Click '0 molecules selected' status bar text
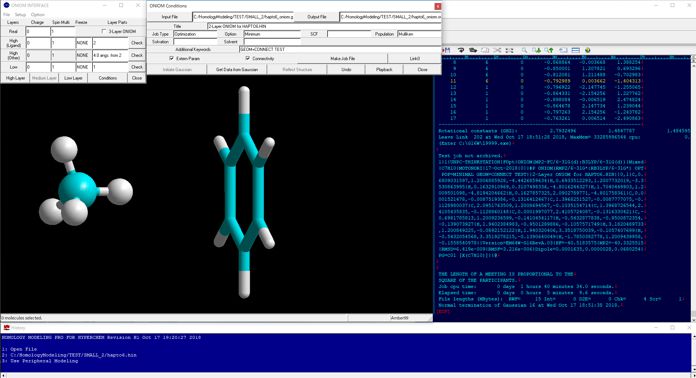 click(x=22, y=318)
